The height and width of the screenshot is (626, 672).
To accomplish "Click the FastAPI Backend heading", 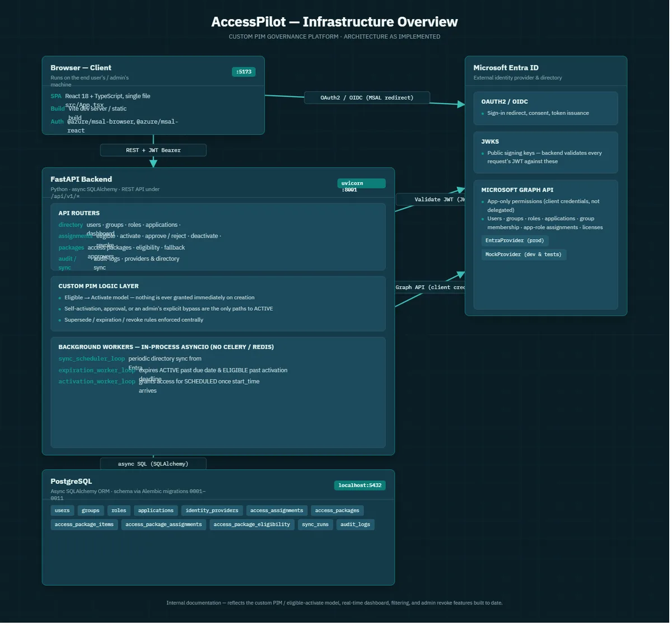I will pos(81,179).
